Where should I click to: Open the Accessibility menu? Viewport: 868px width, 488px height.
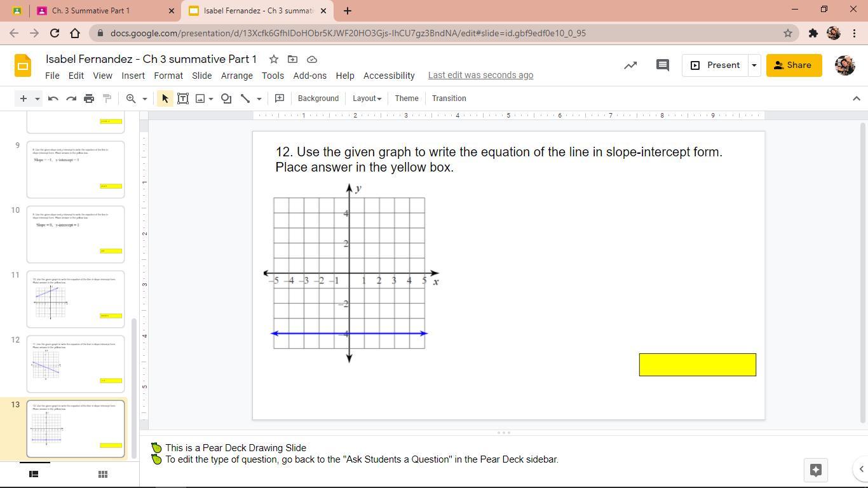point(389,76)
